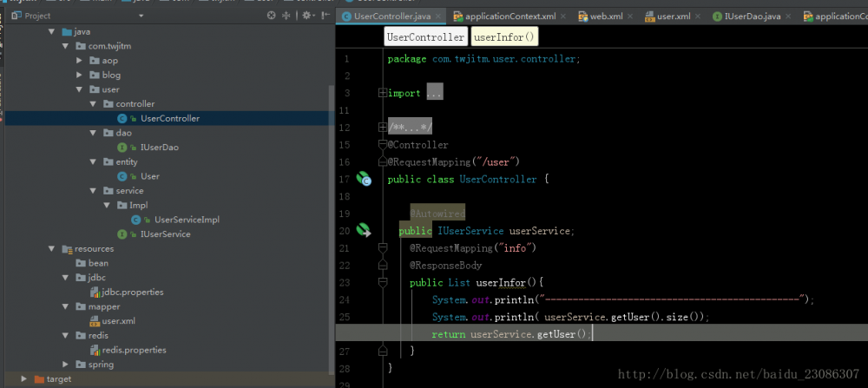Click the Spring bean gutter icon on line 17
868x388 pixels.
tap(364, 179)
